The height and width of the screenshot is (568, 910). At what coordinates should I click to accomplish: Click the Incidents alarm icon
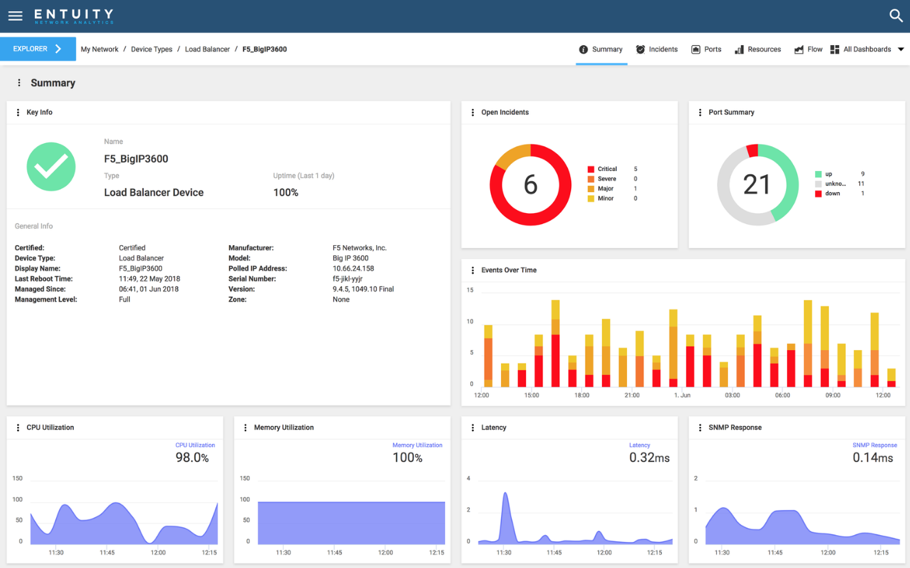640,49
